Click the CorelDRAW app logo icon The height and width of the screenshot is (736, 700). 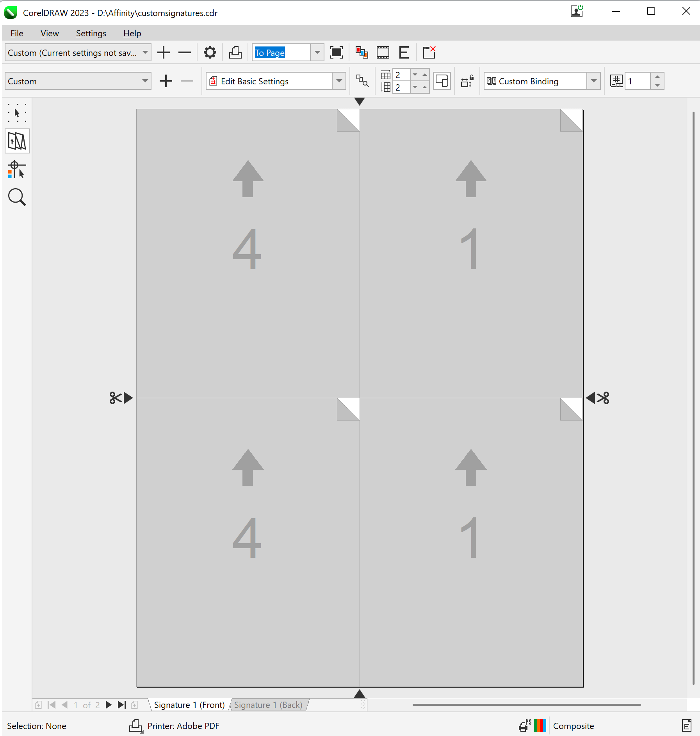11,12
